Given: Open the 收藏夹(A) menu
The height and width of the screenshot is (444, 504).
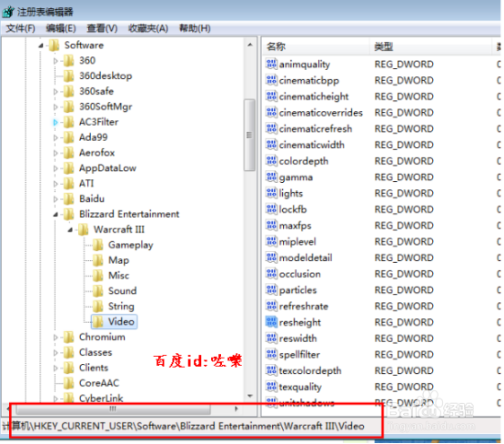Looking at the screenshot, I should coord(148,28).
